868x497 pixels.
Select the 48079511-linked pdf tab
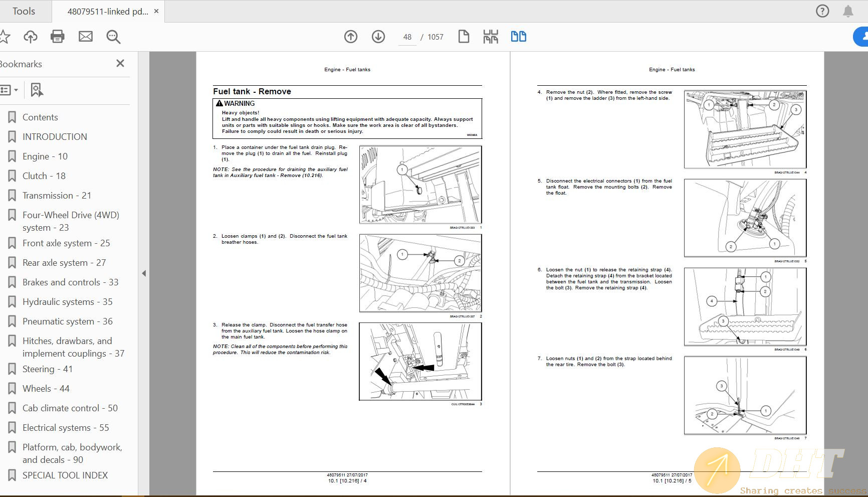coord(107,11)
